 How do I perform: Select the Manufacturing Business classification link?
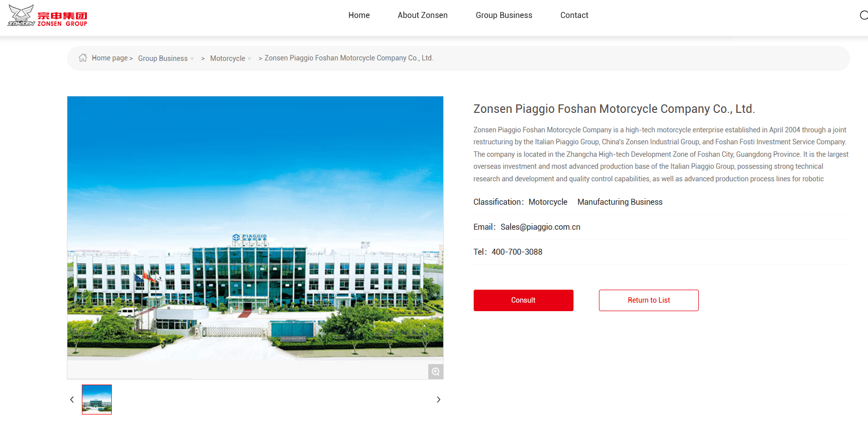[620, 202]
